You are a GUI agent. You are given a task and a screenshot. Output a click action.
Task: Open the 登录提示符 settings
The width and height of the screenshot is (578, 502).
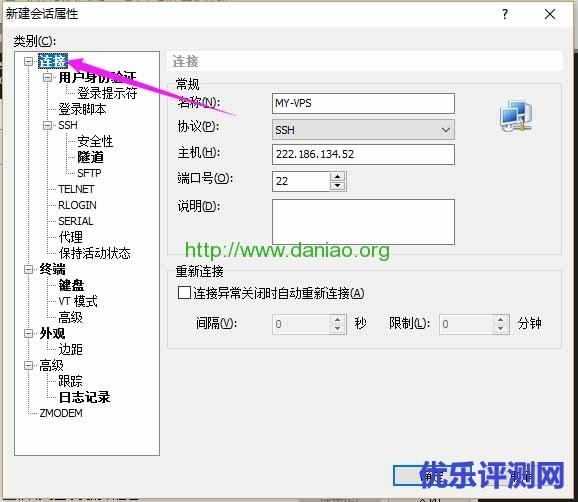coord(107,93)
